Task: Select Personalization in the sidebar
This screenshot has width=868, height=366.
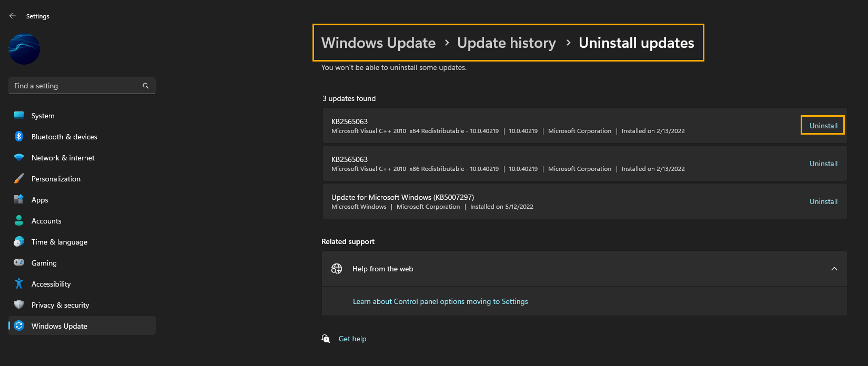Action: [82, 179]
